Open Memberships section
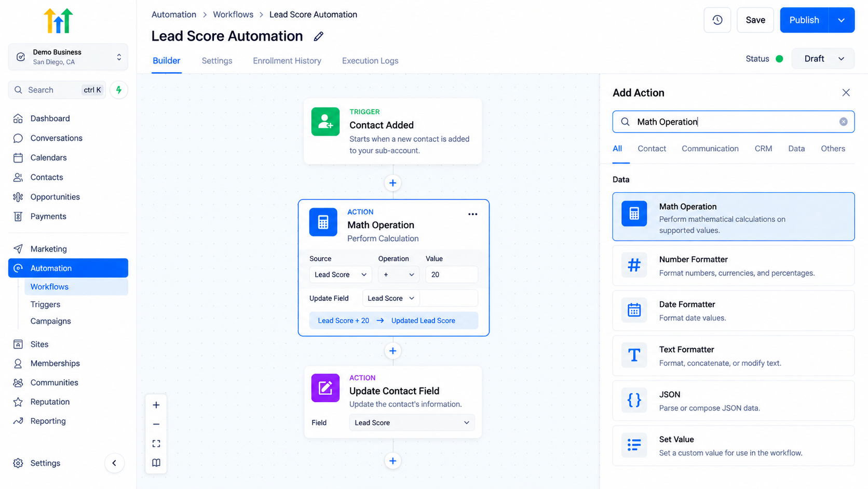Viewport: 868px width, 489px height. point(55,363)
